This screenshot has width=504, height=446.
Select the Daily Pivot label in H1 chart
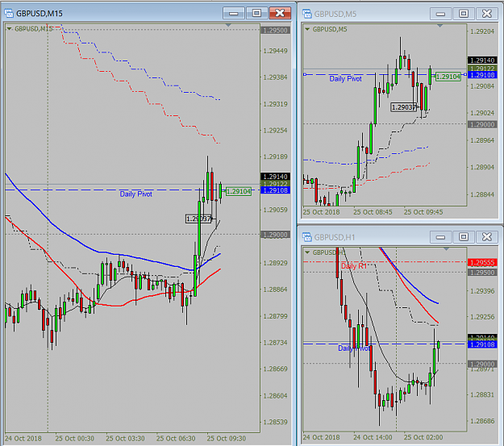tap(353, 348)
